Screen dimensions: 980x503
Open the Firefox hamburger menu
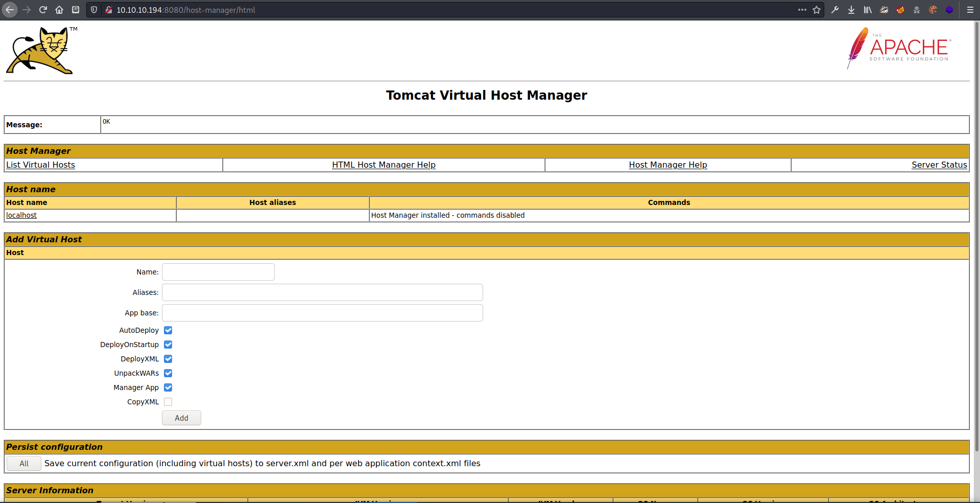pos(970,10)
